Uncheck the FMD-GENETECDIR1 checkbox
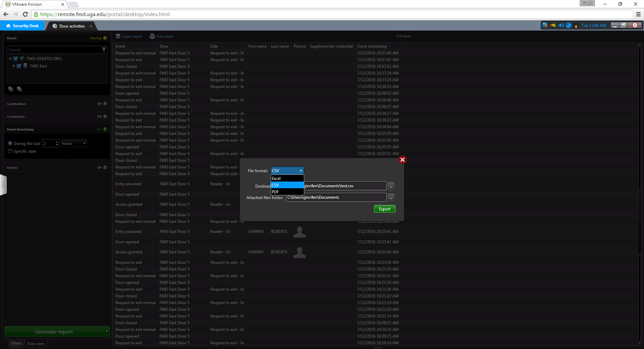 15,59
